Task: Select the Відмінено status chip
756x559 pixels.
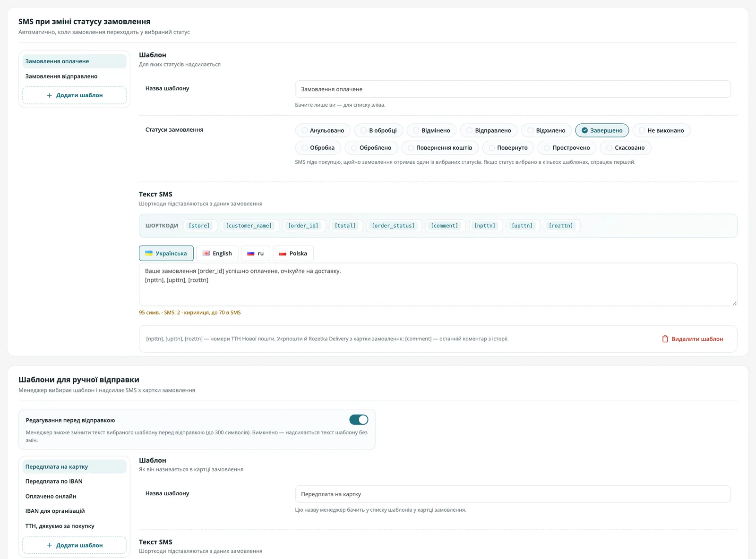Action: click(x=431, y=130)
